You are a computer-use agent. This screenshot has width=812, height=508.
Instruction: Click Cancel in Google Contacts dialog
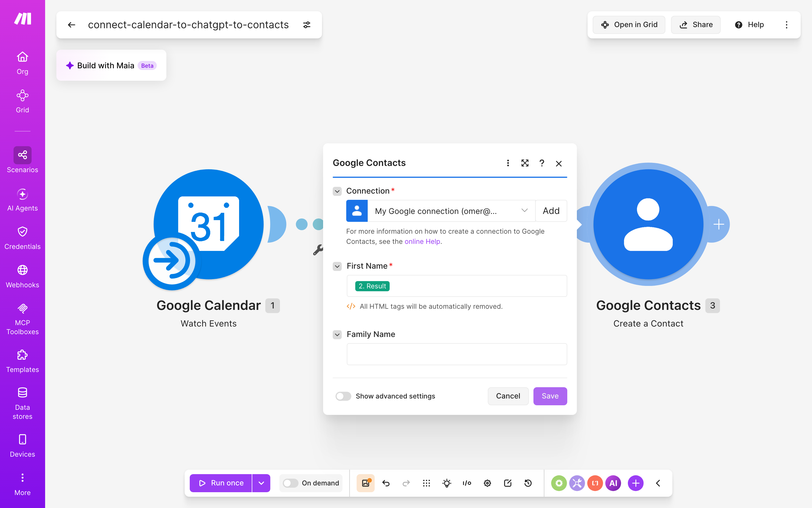click(508, 396)
